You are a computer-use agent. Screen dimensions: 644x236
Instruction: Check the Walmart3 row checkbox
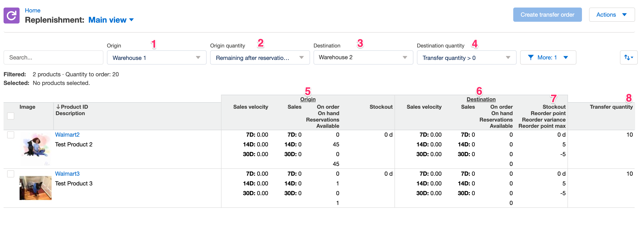coord(10,174)
